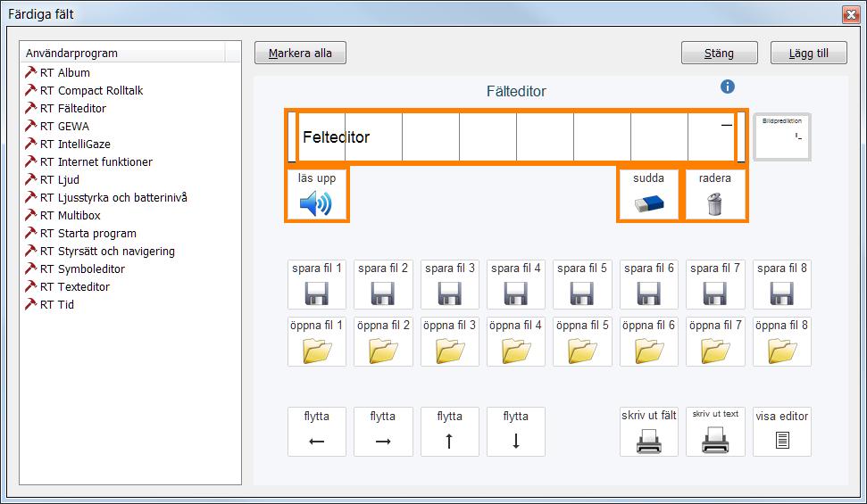Close the 'Färdiga fält' dialog window
867x504 pixels.
point(851,13)
